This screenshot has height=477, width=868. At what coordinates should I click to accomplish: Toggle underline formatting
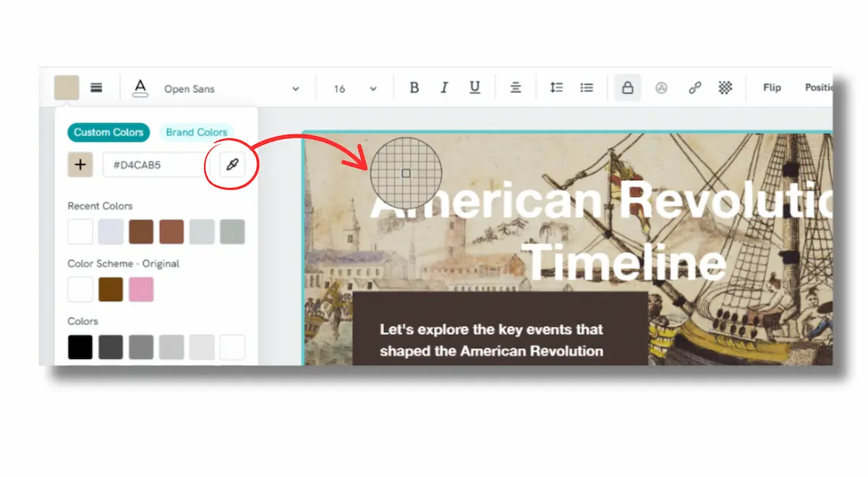[x=475, y=88]
